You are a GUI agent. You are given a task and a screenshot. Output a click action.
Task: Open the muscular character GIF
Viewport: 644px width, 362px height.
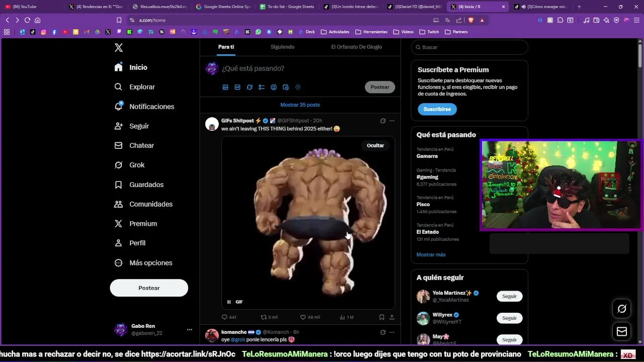(308, 223)
